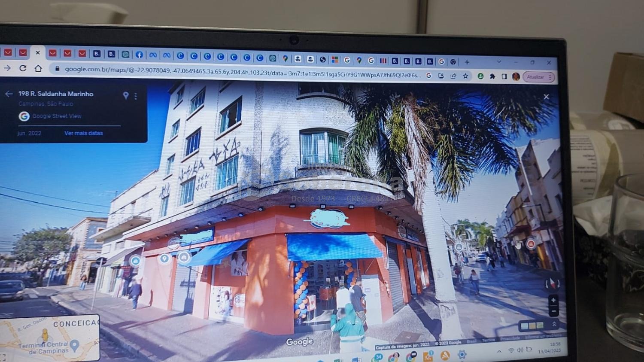
Task: Open a new tab with the plus button
Action: 467,62
